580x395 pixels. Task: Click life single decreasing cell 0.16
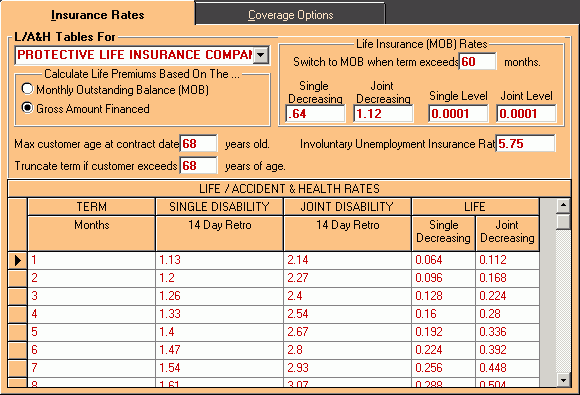coord(443,314)
